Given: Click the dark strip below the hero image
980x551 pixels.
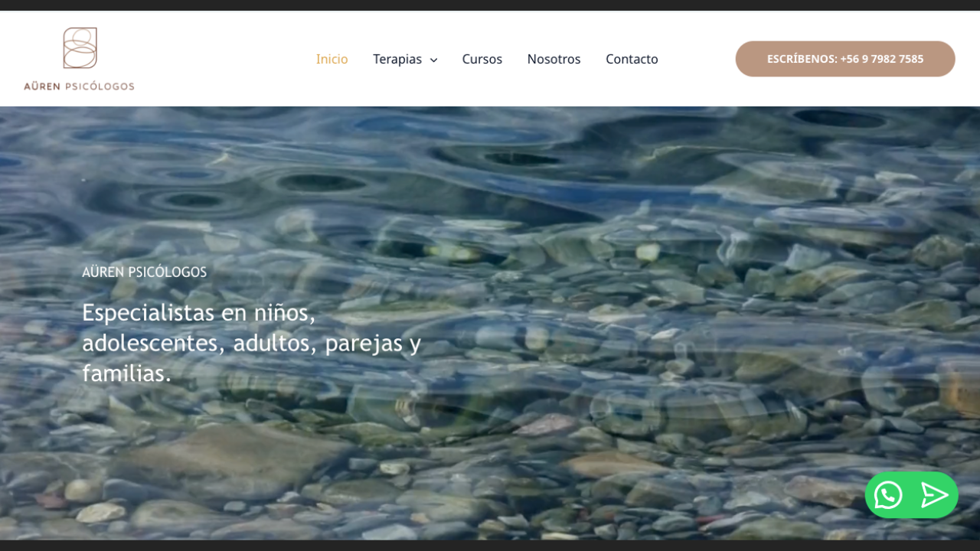Looking at the screenshot, I should click(490, 546).
